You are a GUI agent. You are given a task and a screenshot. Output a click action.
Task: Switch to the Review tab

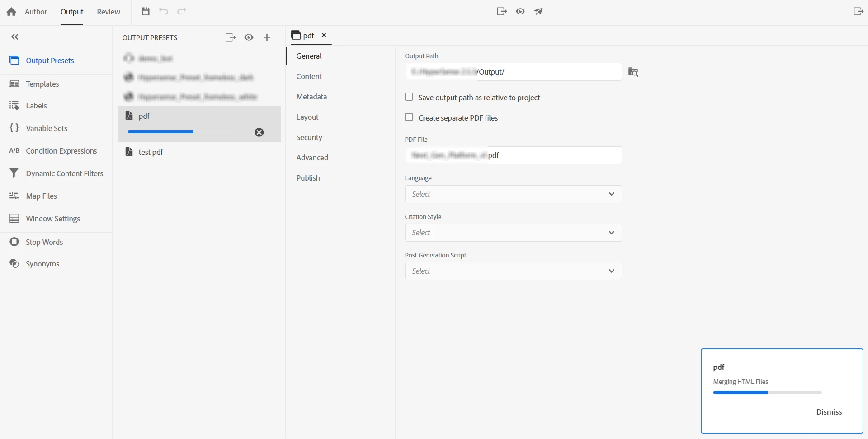pyautogui.click(x=108, y=12)
